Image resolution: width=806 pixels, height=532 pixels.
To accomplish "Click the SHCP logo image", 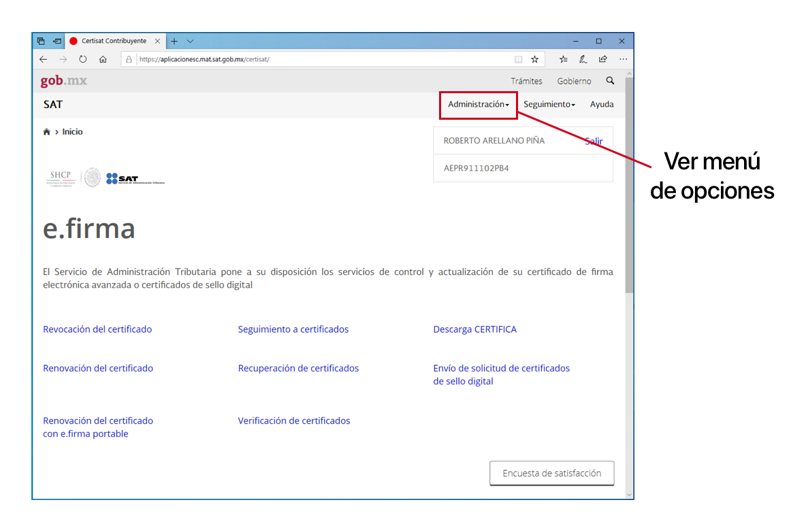I will (x=61, y=178).
